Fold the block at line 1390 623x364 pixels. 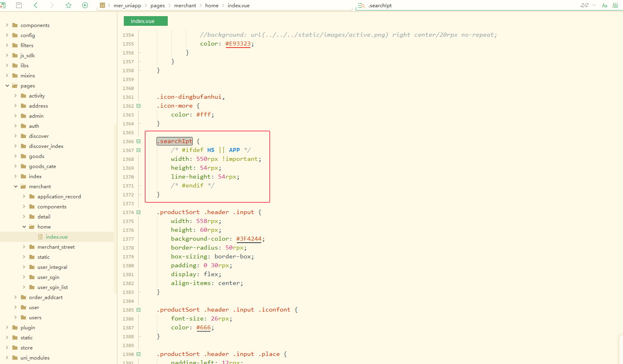[138, 354]
